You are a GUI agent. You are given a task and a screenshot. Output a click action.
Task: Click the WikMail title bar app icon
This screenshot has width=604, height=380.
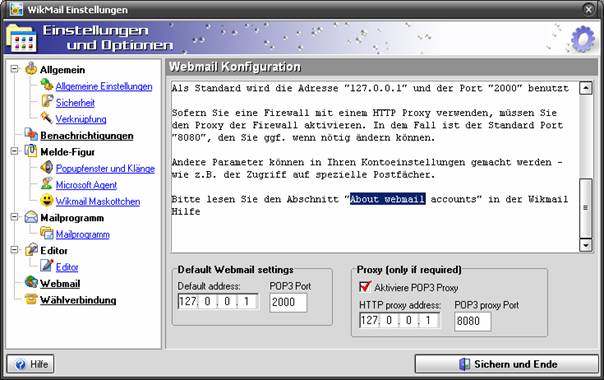tap(16, 9)
